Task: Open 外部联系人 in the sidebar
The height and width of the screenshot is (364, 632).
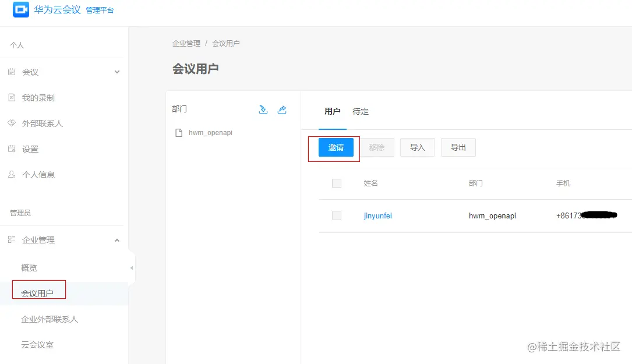Action: tap(43, 123)
